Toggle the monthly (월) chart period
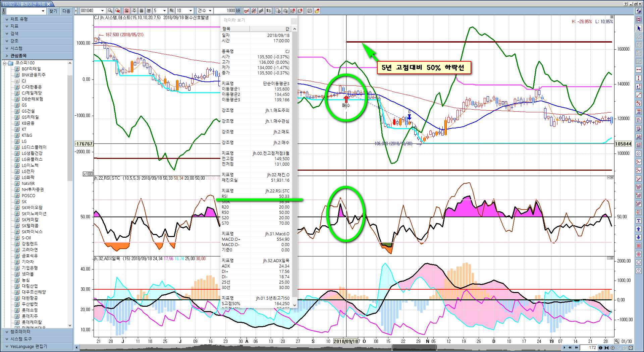This screenshot has height=352, width=644. click(141, 11)
